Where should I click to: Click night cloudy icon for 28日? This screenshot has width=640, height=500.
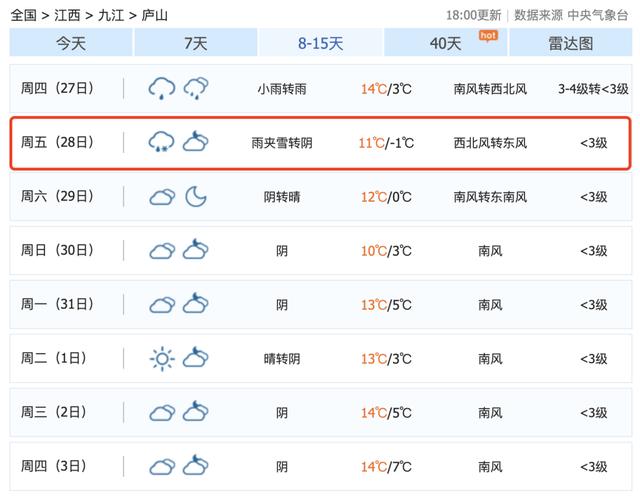click(x=196, y=141)
